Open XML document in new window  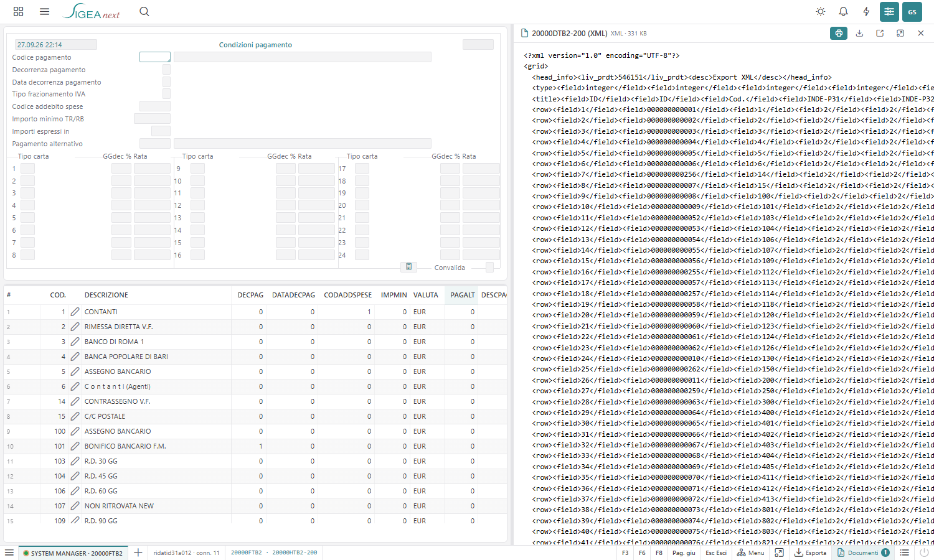coord(880,33)
